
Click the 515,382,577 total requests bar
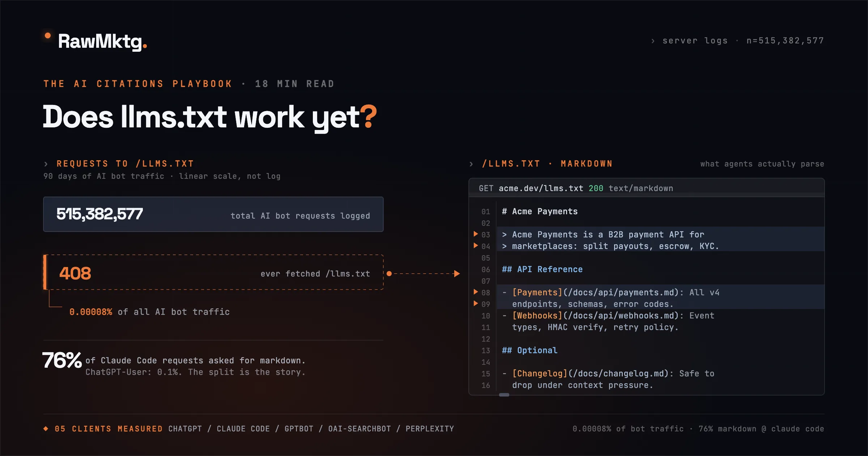coord(213,214)
